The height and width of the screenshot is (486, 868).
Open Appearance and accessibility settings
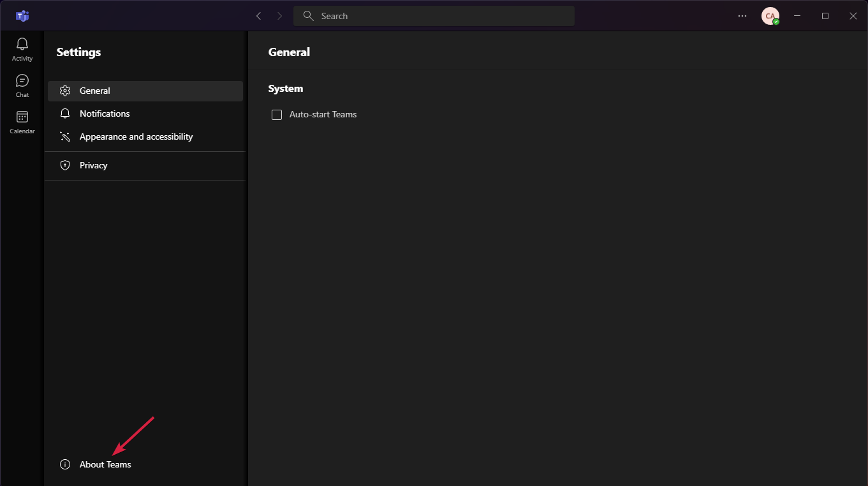[145, 136]
